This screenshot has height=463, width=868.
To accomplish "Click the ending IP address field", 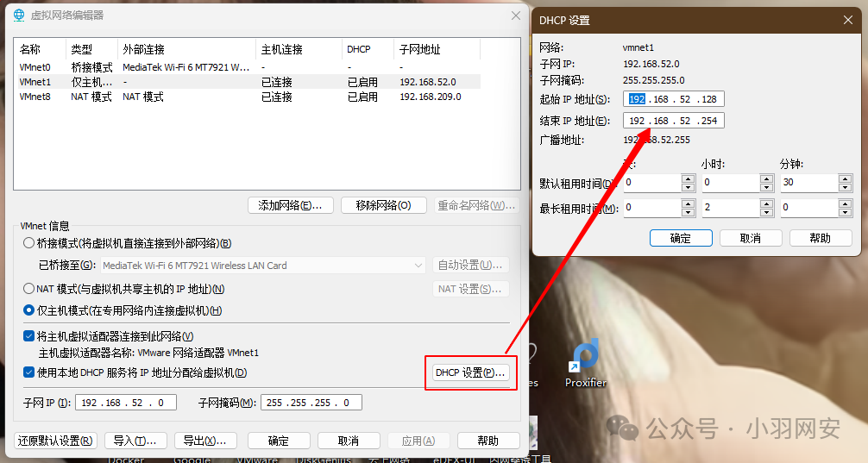I will pos(674,121).
